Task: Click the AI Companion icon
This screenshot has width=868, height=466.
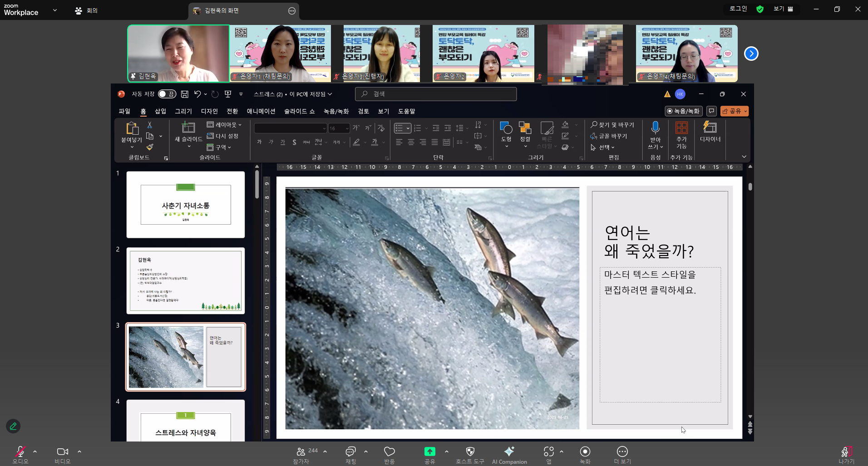Action: (509, 452)
